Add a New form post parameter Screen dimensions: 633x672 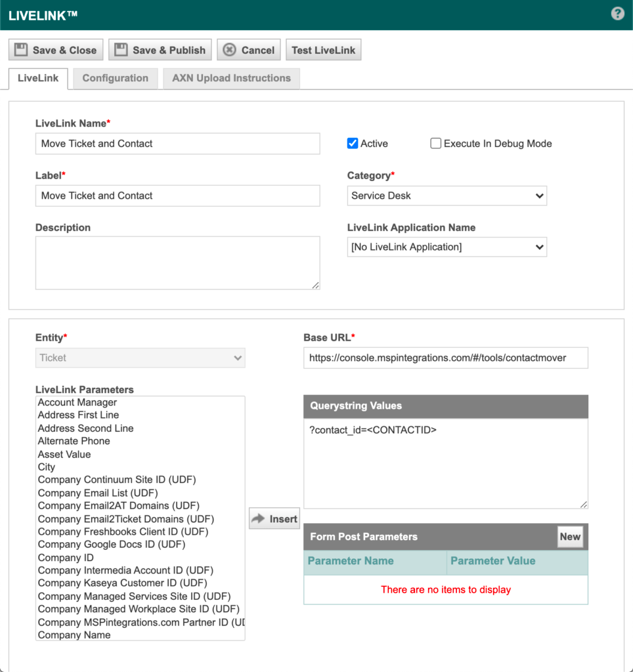(569, 537)
